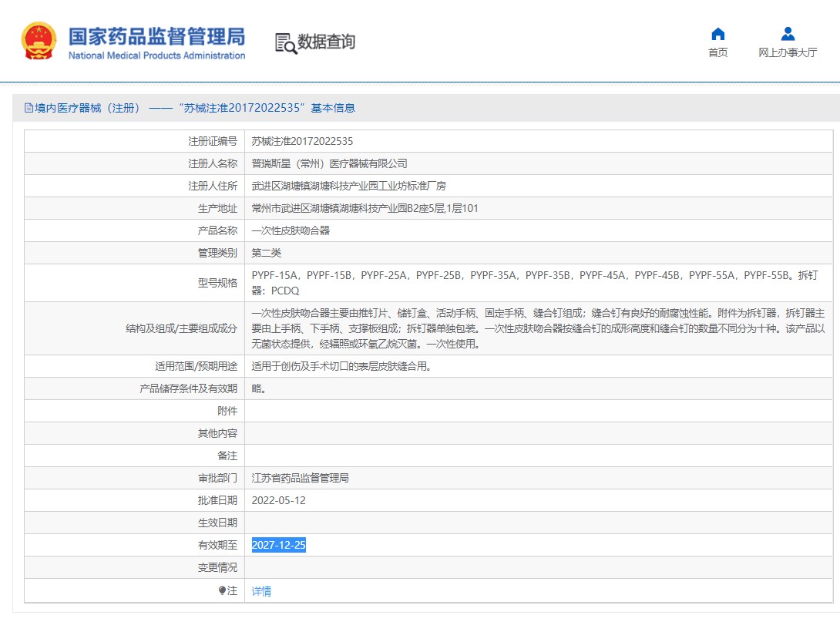
Task: Click the 第二类 management category value
Action: pyautogui.click(x=267, y=253)
